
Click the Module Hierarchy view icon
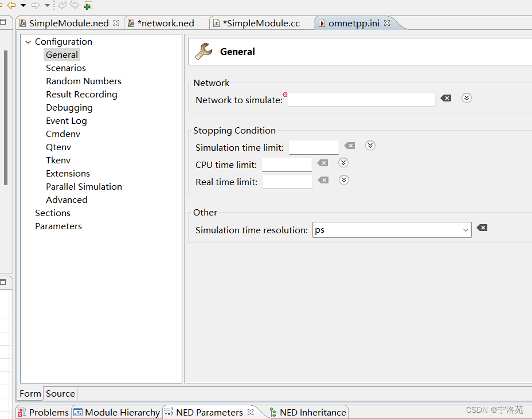click(x=77, y=412)
